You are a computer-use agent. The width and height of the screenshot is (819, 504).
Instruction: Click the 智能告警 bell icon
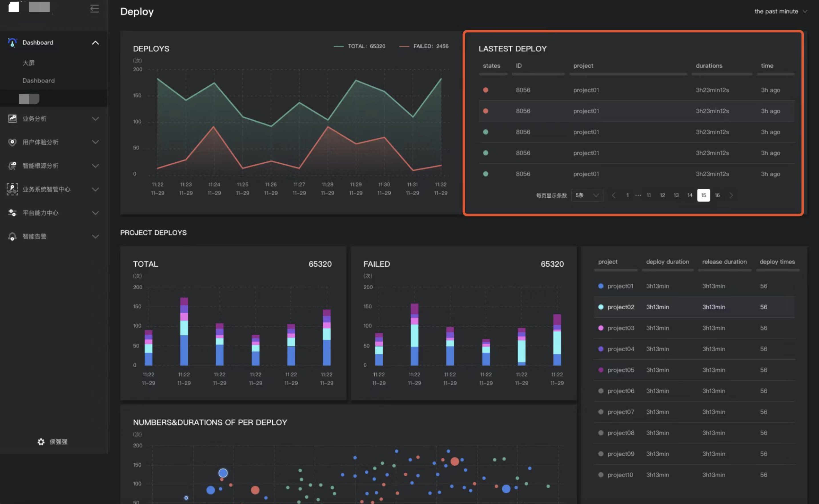[x=12, y=236]
